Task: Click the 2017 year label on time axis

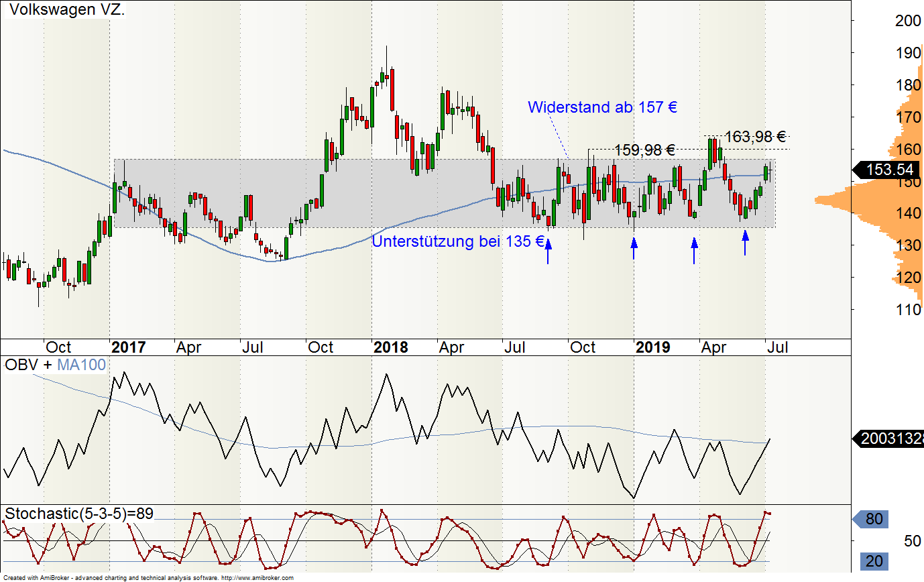Action: pos(128,347)
